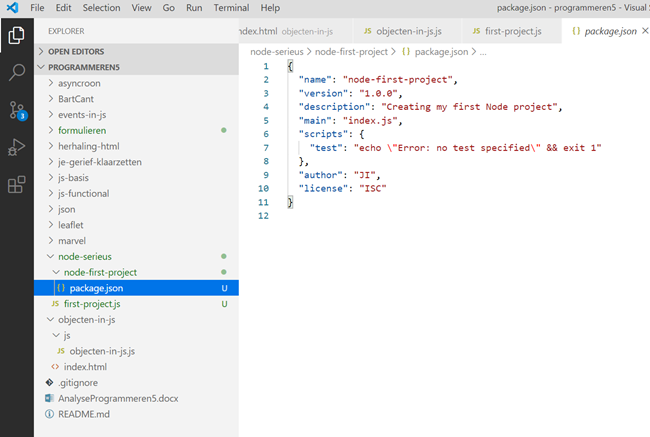Open the Selection menu

[102, 7]
